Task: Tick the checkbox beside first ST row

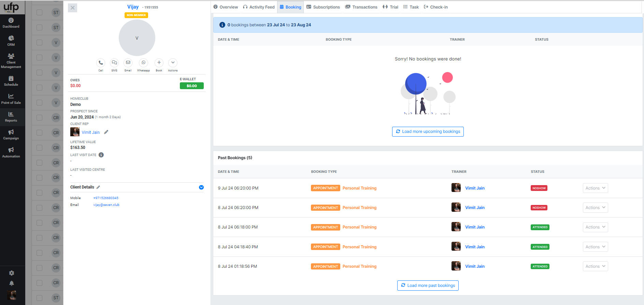Action: click(x=40, y=13)
